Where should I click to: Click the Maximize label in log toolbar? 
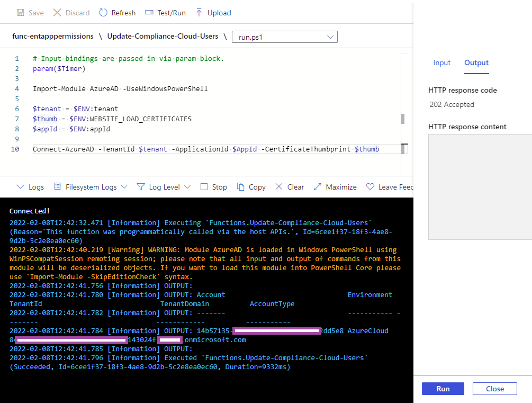click(x=341, y=187)
